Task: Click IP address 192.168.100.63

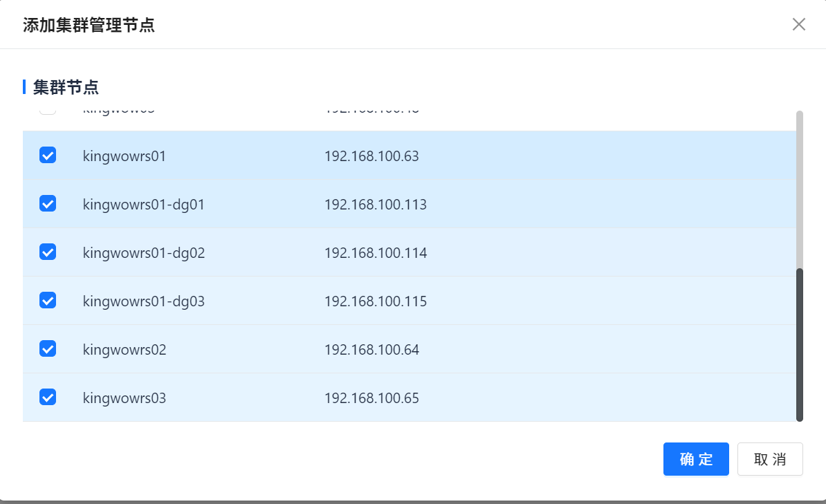Action: pos(371,156)
